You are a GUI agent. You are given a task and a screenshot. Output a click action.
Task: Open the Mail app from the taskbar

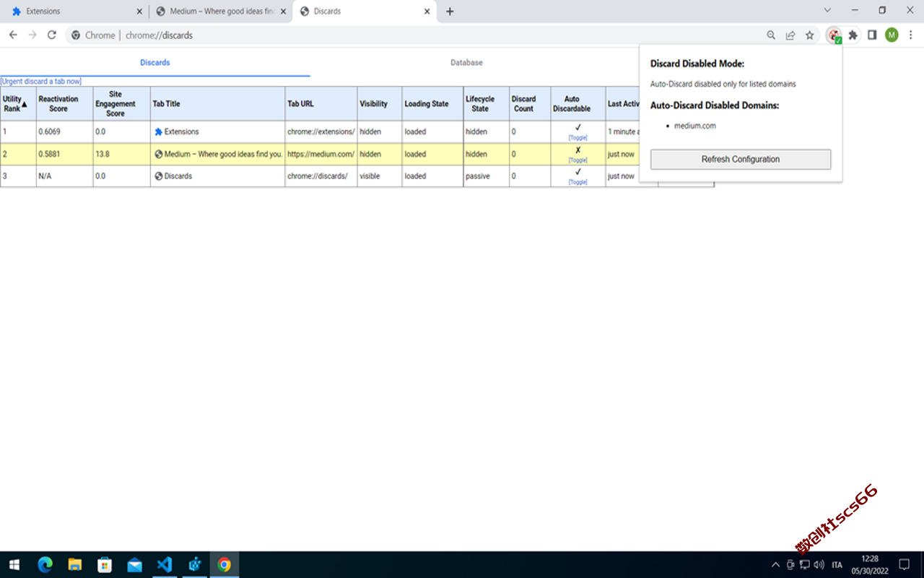[x=134, y=565]
